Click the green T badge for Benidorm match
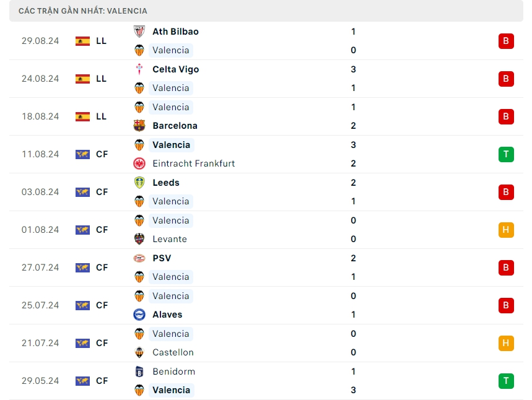 (506, 381)
